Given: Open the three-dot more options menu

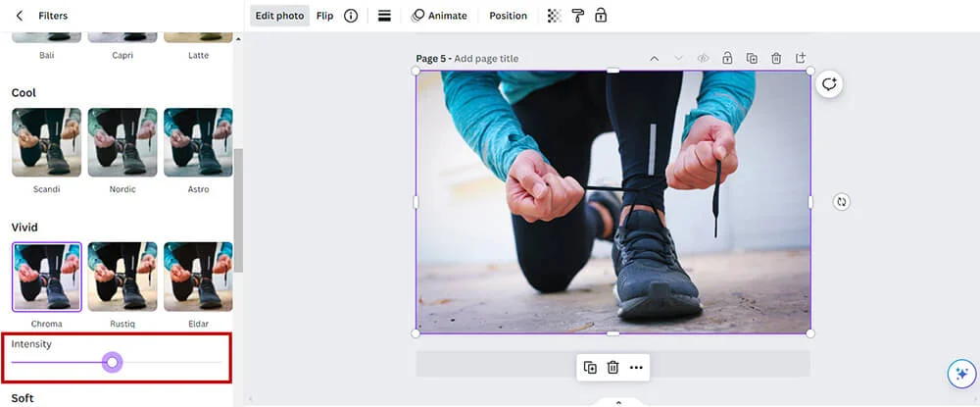Looking at the screenshot, I should pos(636,368).
